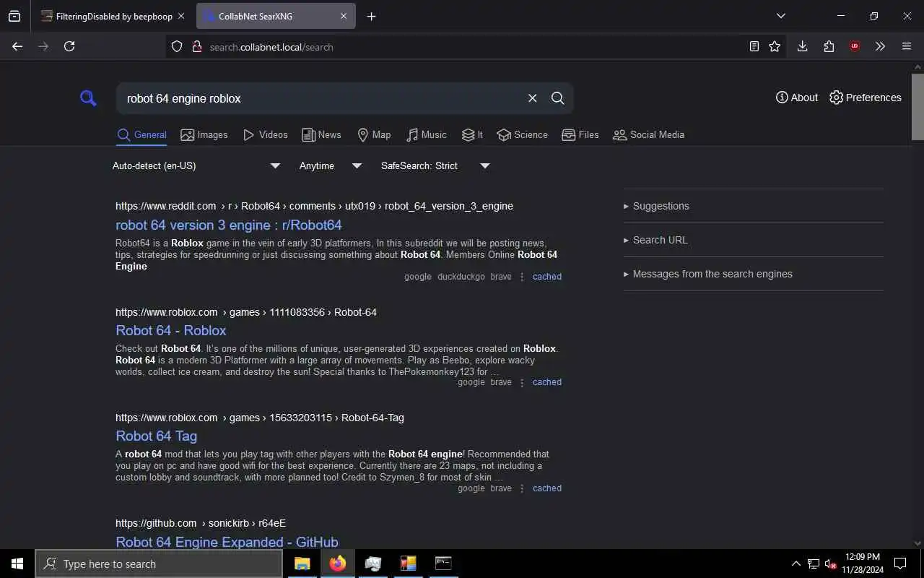The image size is (924, 578).
Task: Toggle reader view icon
Action: click(x=754, y=46)
